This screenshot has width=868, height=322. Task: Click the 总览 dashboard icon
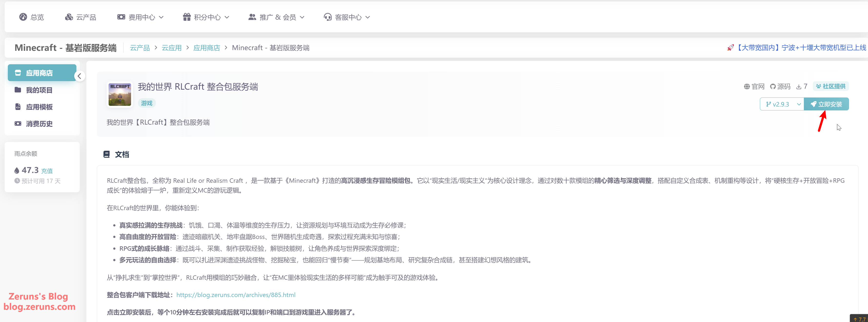[23, 17]
